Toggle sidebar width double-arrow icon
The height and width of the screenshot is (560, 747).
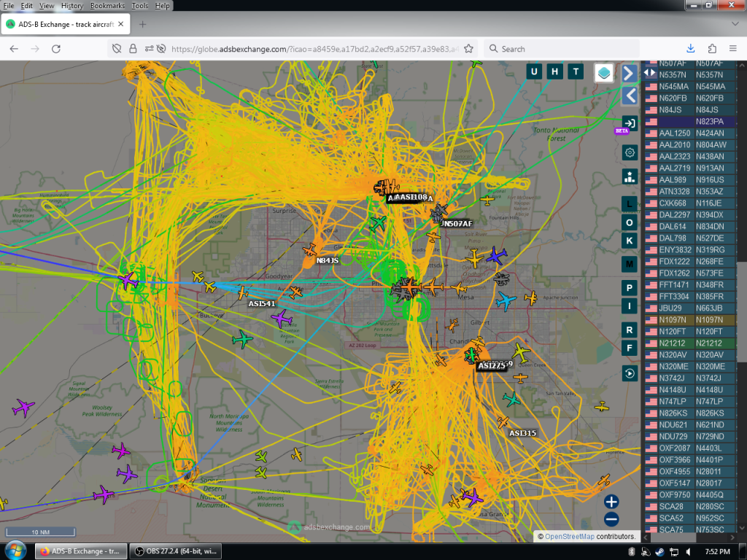(649, 73)
